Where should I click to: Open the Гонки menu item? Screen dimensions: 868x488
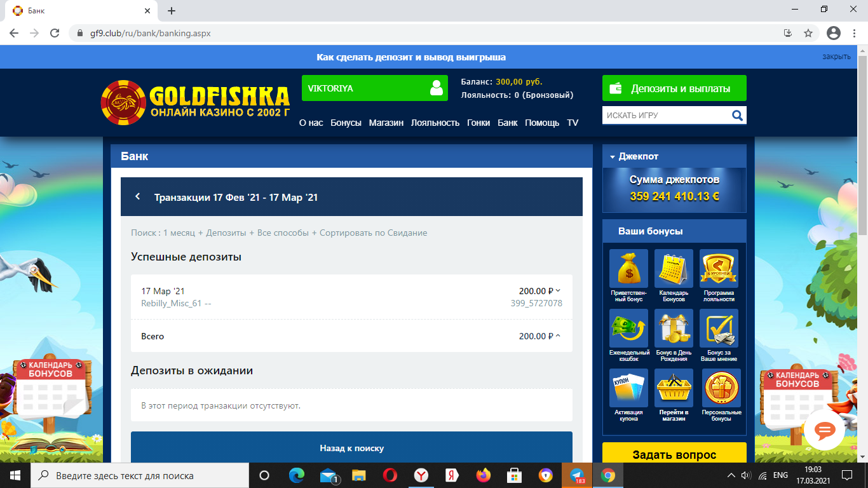coord(478,123)
